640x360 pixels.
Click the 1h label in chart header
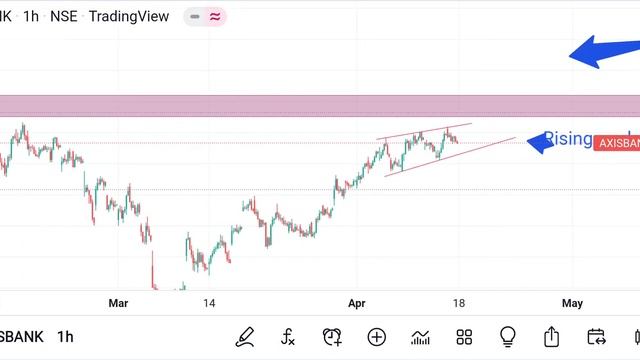click(x=31, y=16)
